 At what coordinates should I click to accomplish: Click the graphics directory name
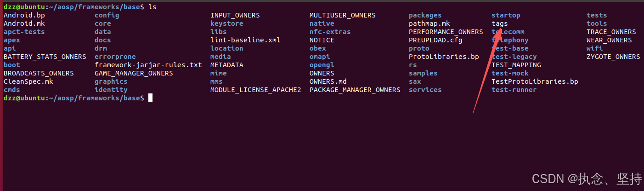click(x=111, y=81)
